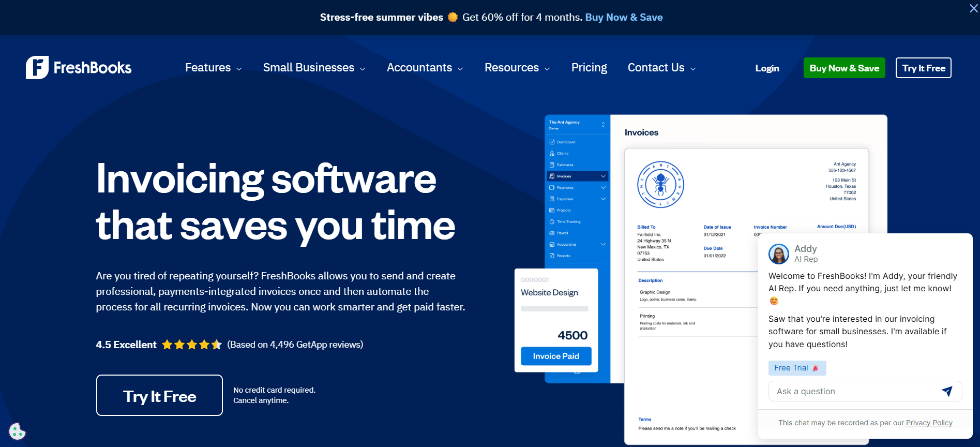Expand the Payments chevron in mockup sidebar
The width and height of the screenshot is (980, 447).
603,187
